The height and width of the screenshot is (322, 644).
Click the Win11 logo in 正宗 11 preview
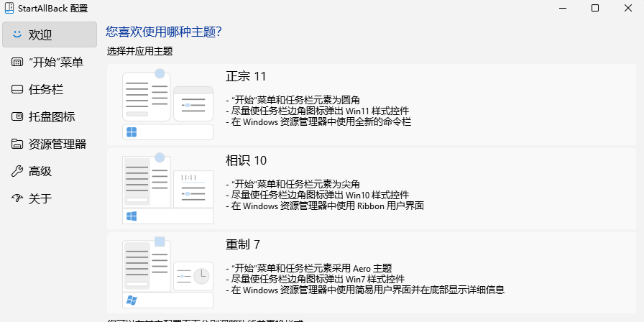(x=132, y=132)
